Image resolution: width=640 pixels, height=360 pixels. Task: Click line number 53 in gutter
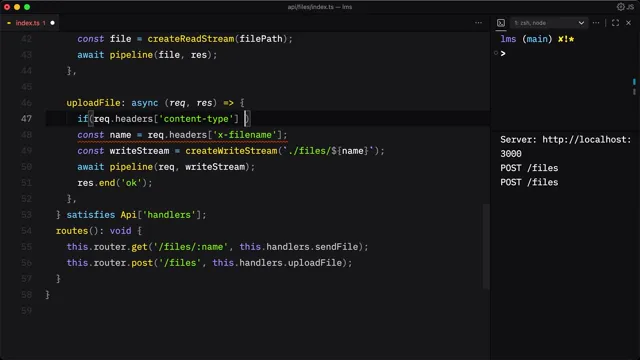pos(26,215)
